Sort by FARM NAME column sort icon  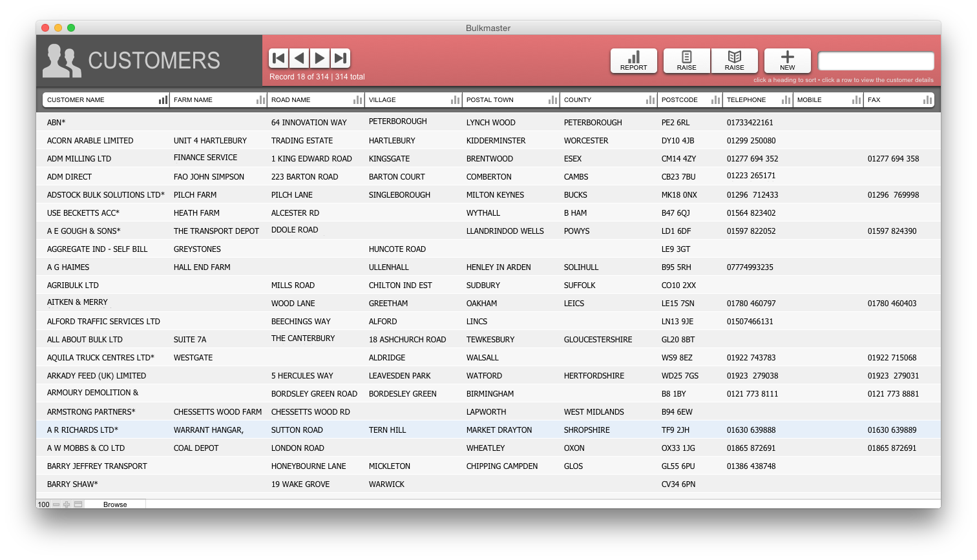pyautogui.click(x=260, y=99)
